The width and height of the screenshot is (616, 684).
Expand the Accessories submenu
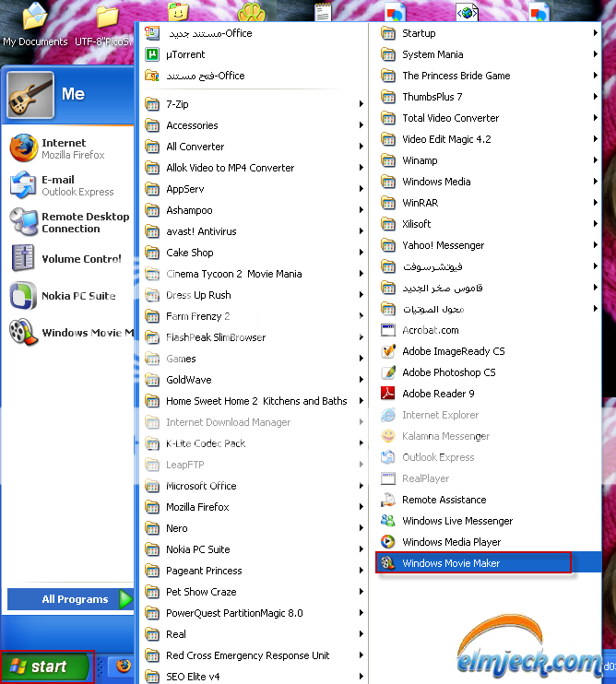pos(255,125)
